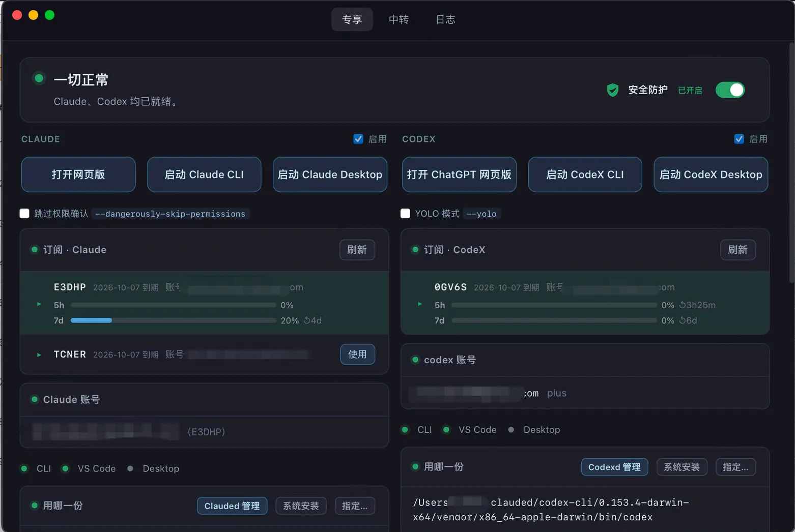Expand the TCNER subscription row arrow
The width and height of the screenshot is (795, 532).
coord(39,355)
